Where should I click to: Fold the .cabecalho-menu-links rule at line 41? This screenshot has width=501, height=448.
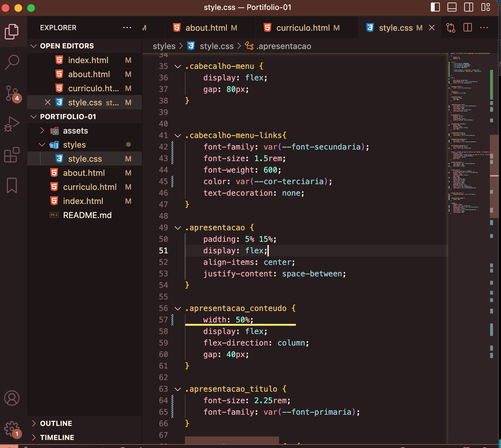[177, 135]
